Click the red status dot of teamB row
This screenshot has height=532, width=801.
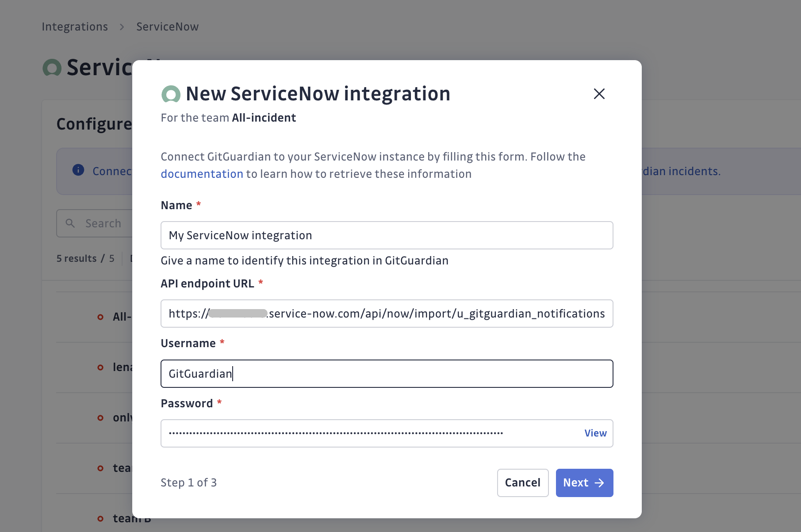(x=100, y=519)
